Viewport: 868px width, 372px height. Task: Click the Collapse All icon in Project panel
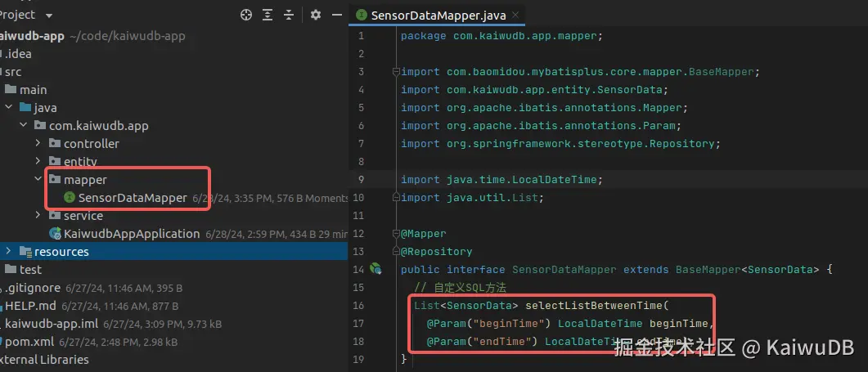click(289, 15)
